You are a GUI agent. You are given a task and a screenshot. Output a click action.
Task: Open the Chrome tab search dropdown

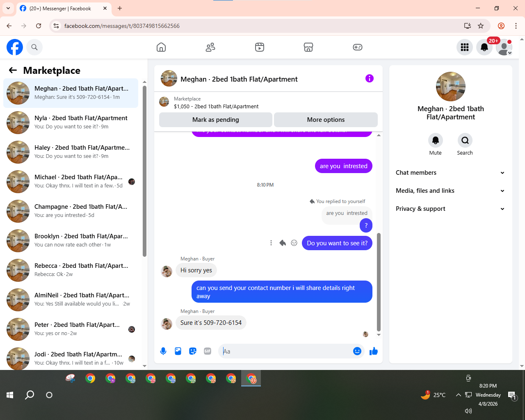click(8, 8)
